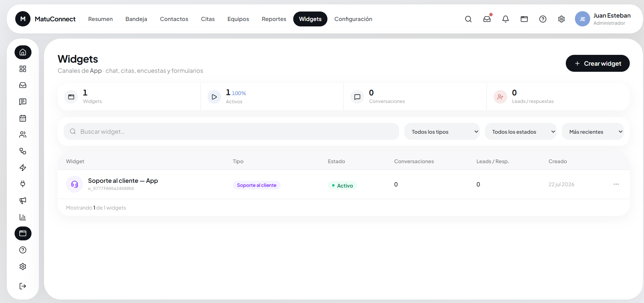Open the megaphone campaigns icon in the sidebar
The height and width of the screenshot is (303, 644).
pyautogui.click(x=23, y=200)
